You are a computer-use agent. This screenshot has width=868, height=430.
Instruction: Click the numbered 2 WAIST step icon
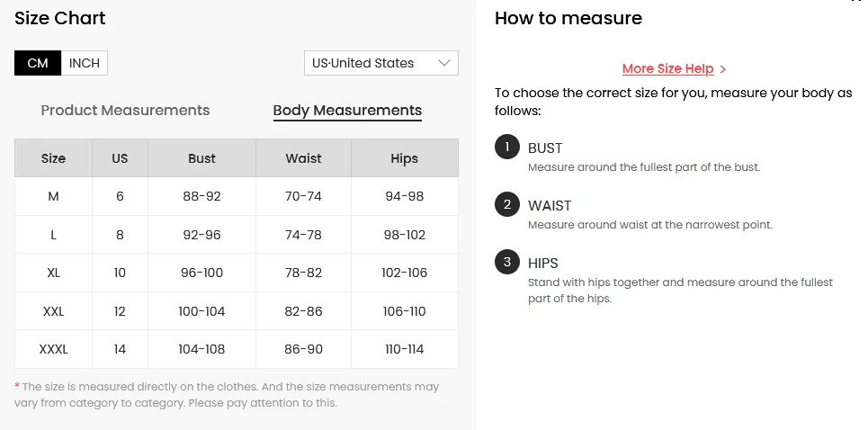coord(507,205)
